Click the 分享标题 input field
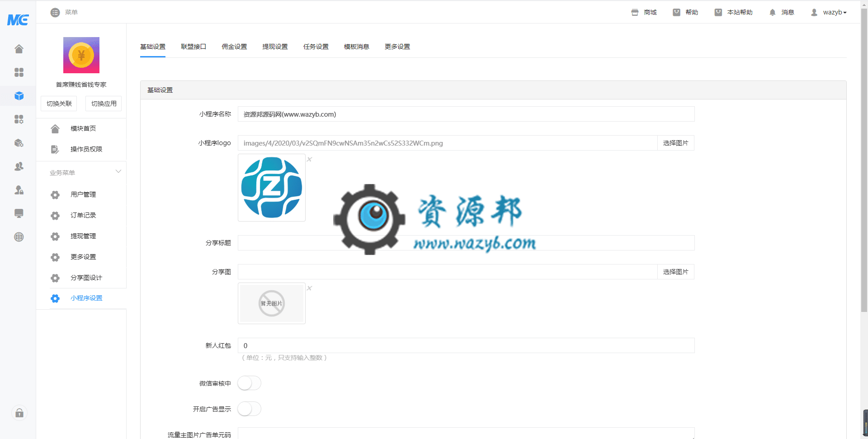 pos(466,243)
